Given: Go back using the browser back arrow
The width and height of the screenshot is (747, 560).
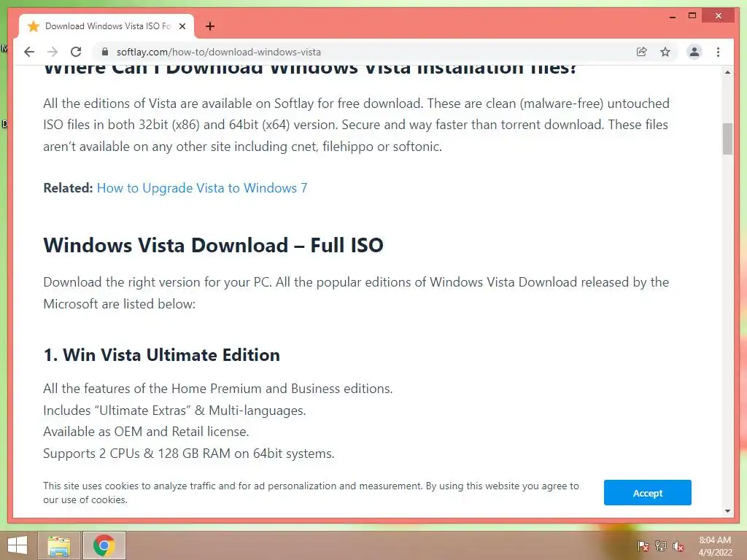Looking at the screenshot, I should (29, 52).
